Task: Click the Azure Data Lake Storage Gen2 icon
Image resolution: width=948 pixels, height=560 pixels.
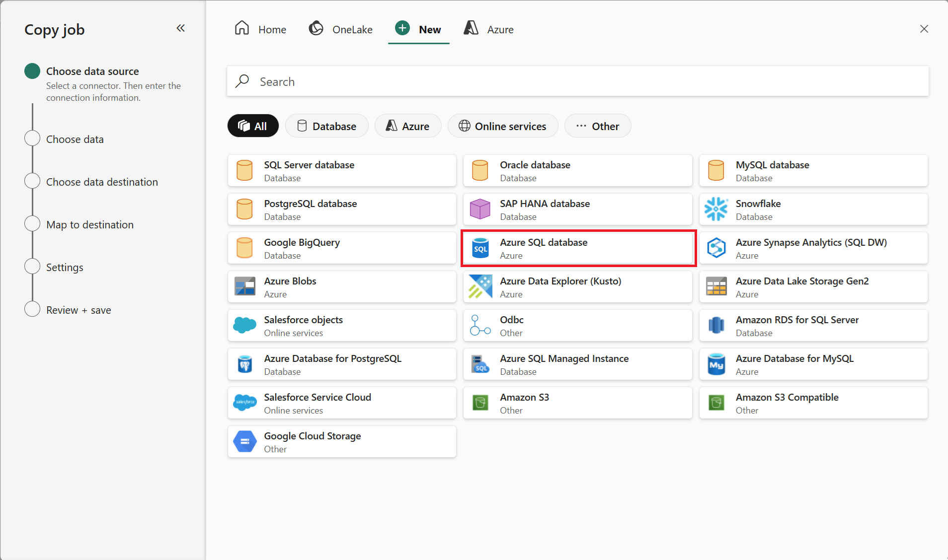Action: tap(716, 286)
